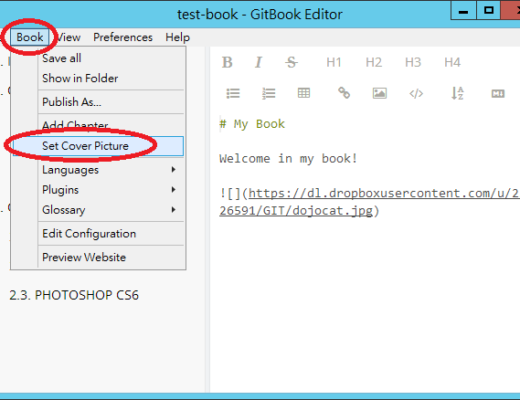520x400 pixels.
Task: Apply italic formatting with the I icon
Action: (258, 62)
